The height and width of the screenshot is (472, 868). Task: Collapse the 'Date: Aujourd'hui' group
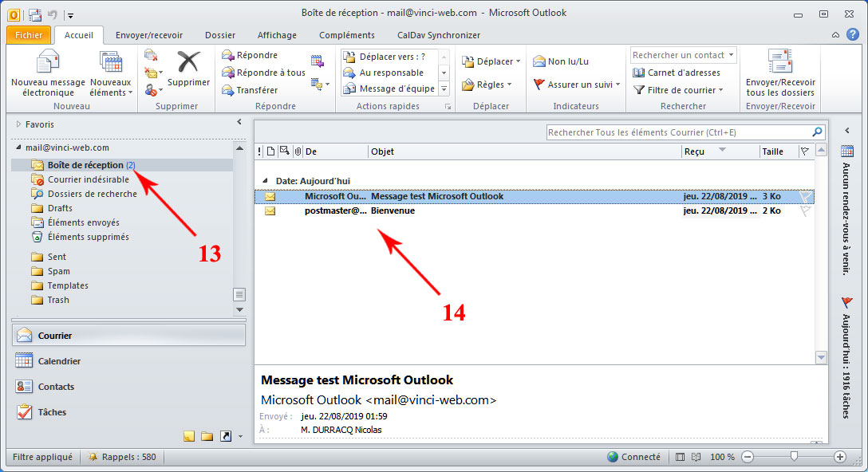[x=265, y=180]
